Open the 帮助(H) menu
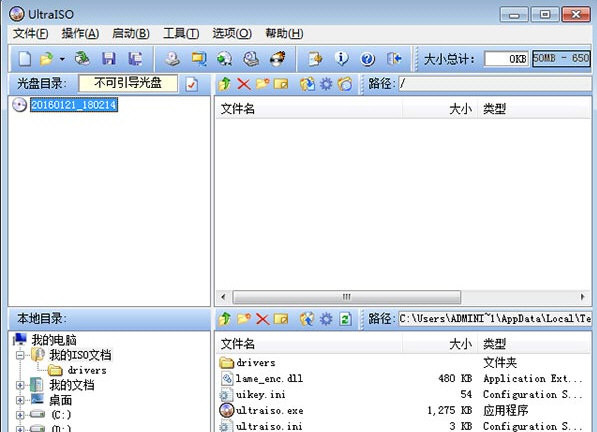 click(284, 33)
